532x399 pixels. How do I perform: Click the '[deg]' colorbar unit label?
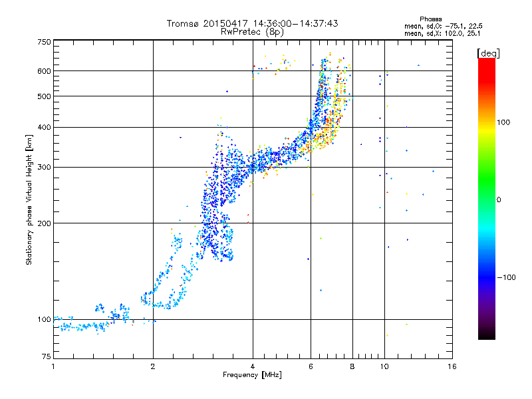pyautogui.click(x=488, y=53)
